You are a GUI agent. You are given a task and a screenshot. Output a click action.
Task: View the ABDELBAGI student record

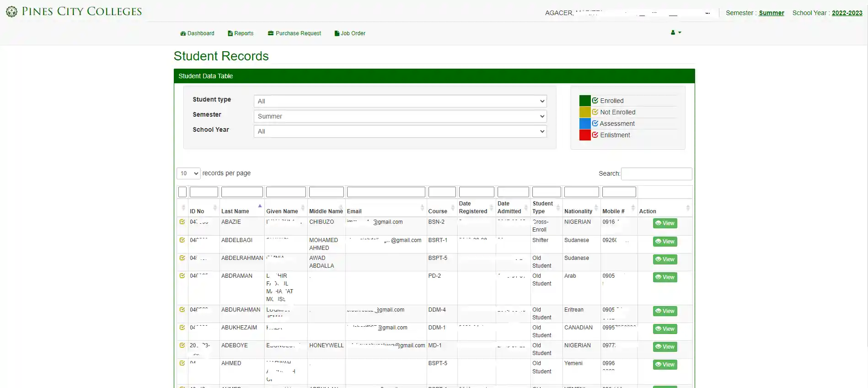(x=665, y=242)
